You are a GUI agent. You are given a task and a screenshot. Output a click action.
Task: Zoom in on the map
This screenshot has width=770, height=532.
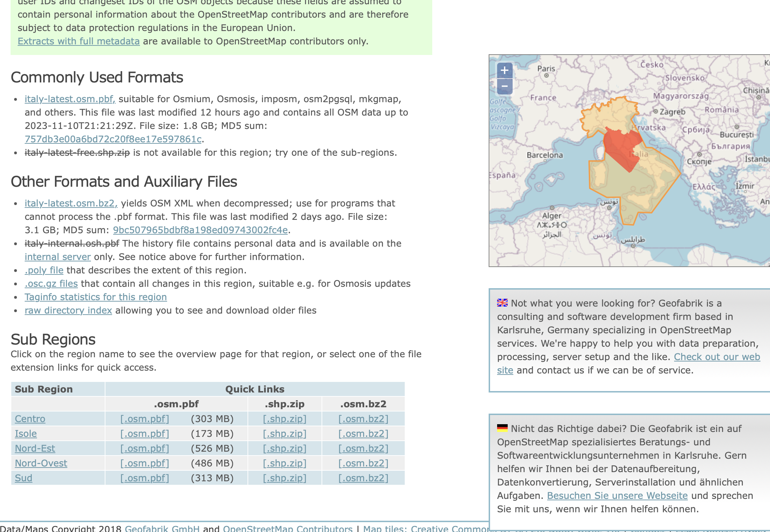click(505, 70)
